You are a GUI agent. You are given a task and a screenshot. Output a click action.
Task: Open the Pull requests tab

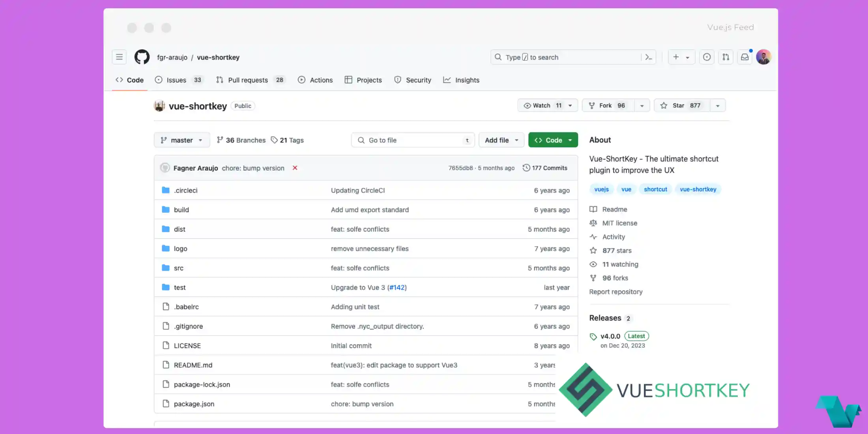(x=251, y=80)
